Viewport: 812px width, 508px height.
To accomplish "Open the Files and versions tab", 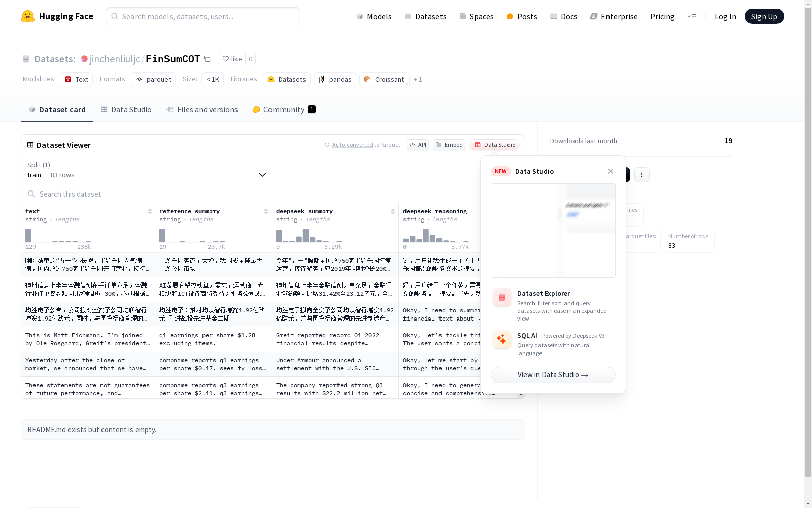I will (x=202, y=110).
